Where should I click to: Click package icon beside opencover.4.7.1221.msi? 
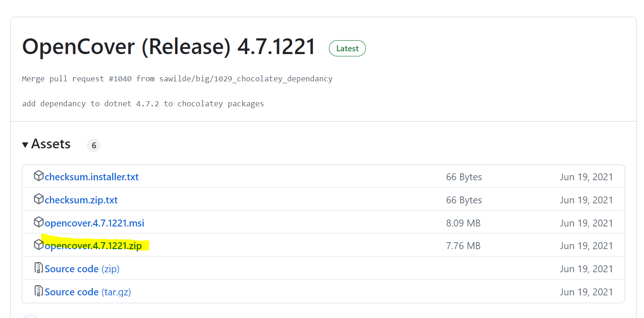click(x=39, y=222)
